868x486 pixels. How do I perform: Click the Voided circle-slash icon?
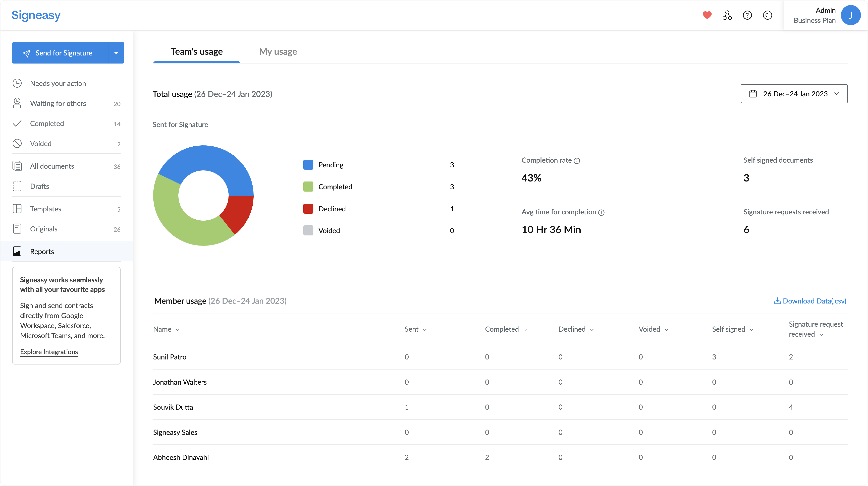pos(17,143)
